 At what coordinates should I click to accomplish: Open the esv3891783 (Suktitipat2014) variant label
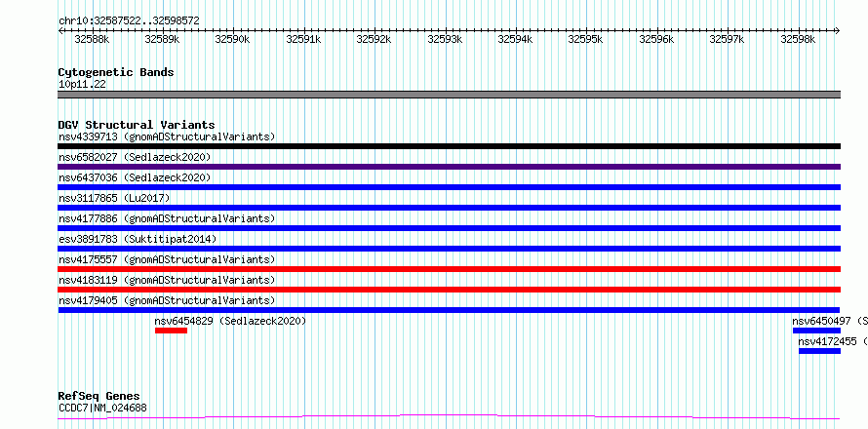point(138,239)
